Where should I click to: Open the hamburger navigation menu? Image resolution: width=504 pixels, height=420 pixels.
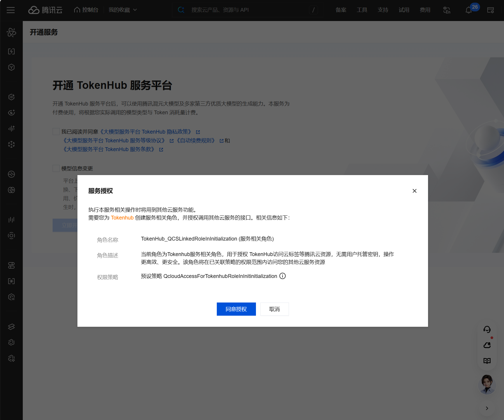(x=11, y=10)
